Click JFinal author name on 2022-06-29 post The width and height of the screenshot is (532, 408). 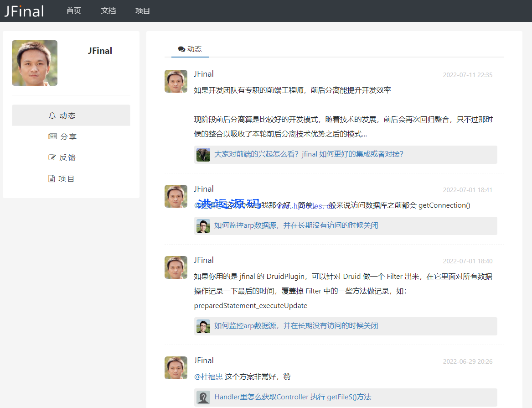tap(204, 361)
